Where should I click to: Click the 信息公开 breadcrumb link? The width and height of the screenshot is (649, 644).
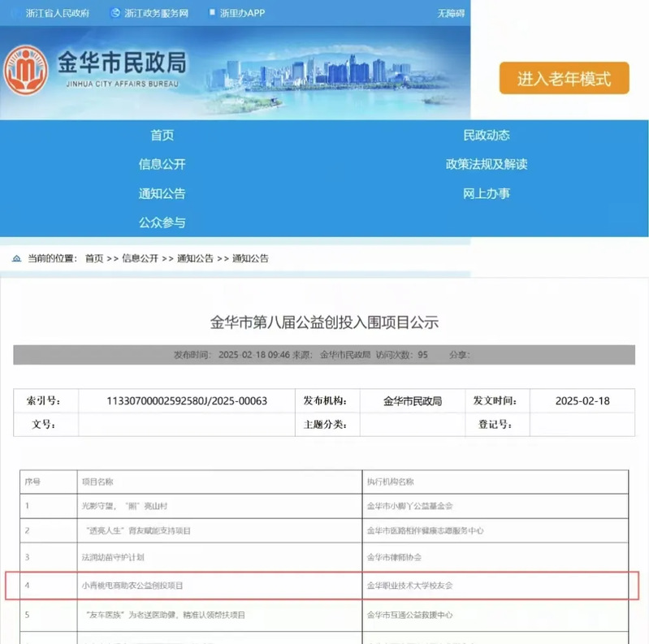coord(141,258)
